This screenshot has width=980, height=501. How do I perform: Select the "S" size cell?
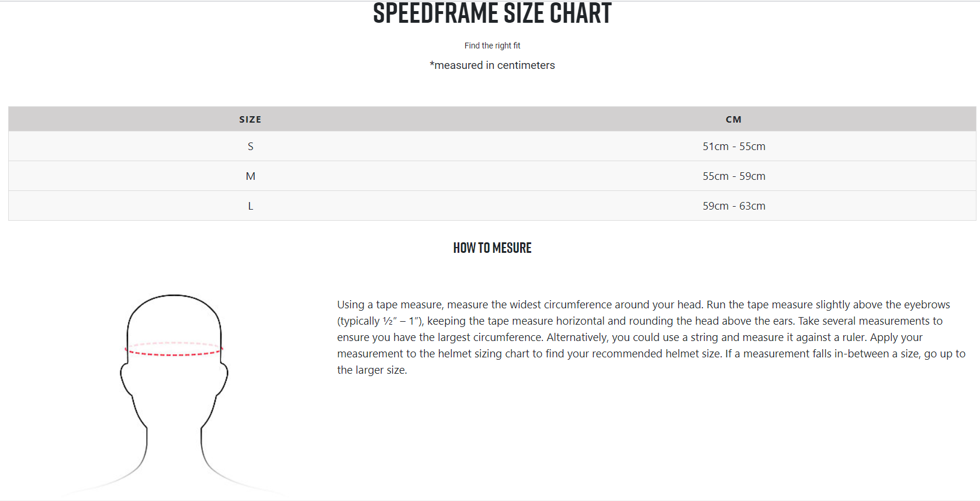[x=251, y=147]
